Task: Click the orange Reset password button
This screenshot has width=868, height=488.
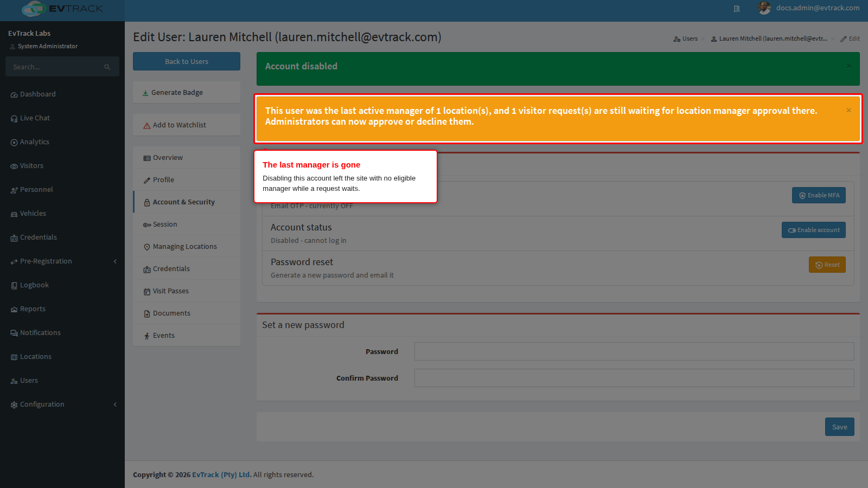Action: [x=827, y=265]
